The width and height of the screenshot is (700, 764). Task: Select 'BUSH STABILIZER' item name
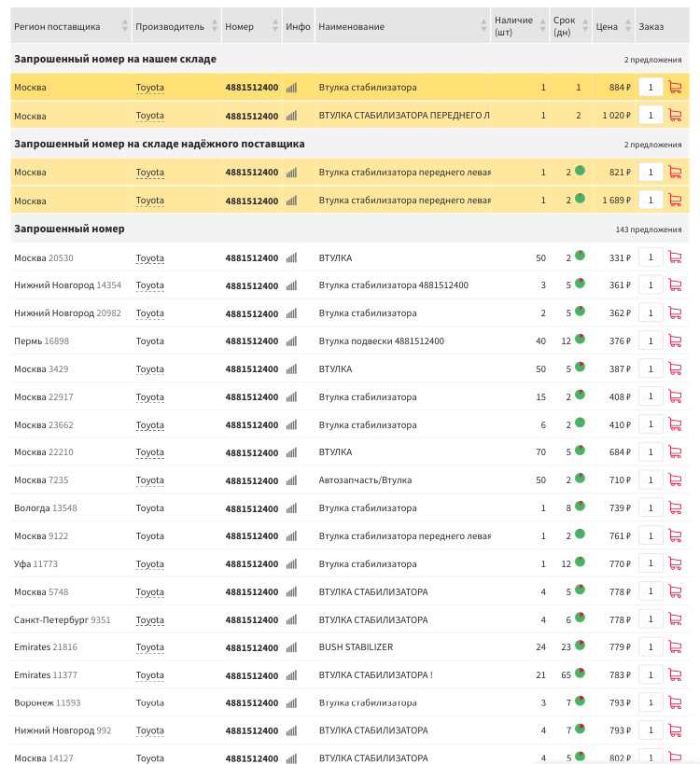click(x=356, y=647)
